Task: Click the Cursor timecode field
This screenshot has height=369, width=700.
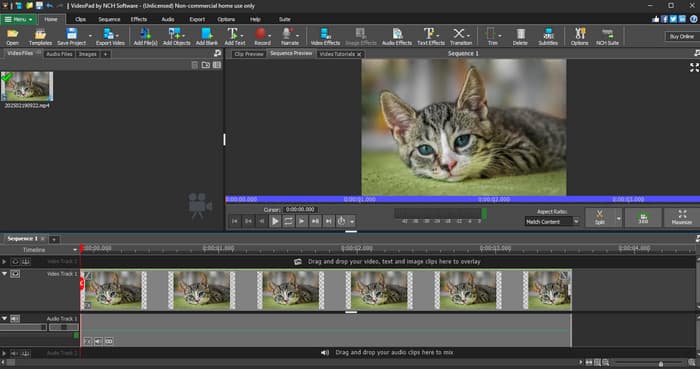Action: coord(300,209)
